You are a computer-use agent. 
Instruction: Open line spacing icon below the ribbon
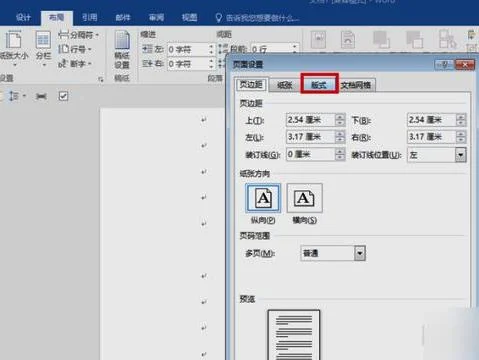click(16, 96)
